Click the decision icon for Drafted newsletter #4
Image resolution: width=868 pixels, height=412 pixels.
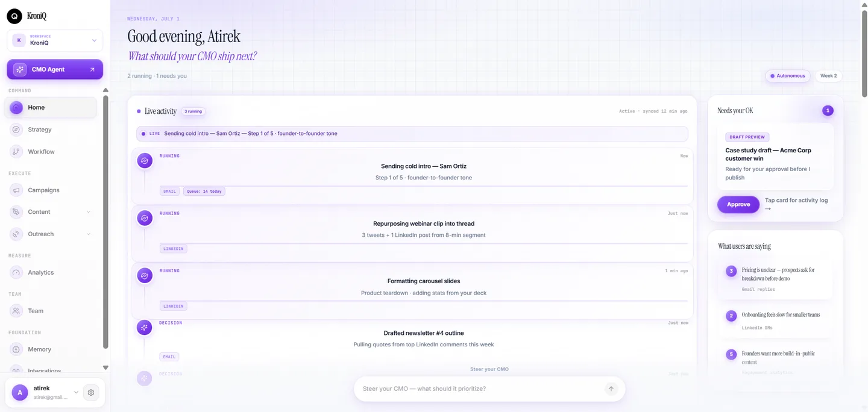pos(144,328)
